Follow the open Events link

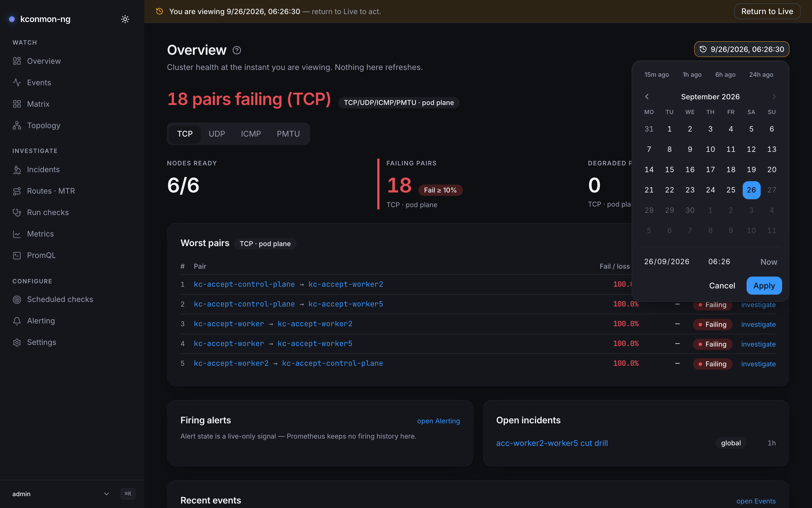pos(756,501)
